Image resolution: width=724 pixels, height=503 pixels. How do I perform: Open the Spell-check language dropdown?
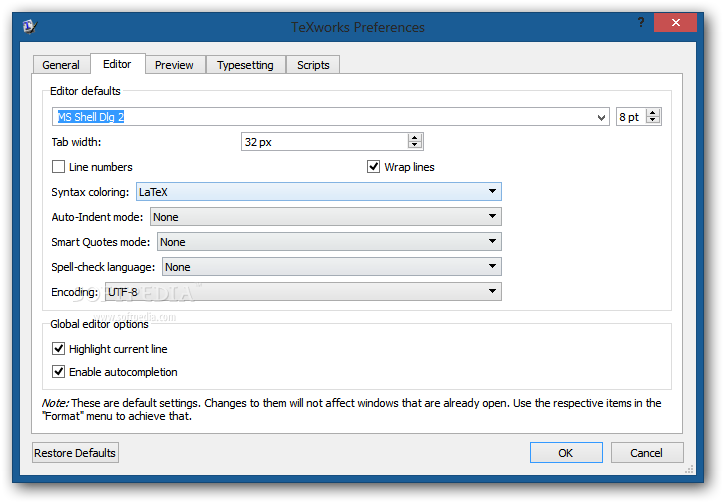[x=332, y=267]
